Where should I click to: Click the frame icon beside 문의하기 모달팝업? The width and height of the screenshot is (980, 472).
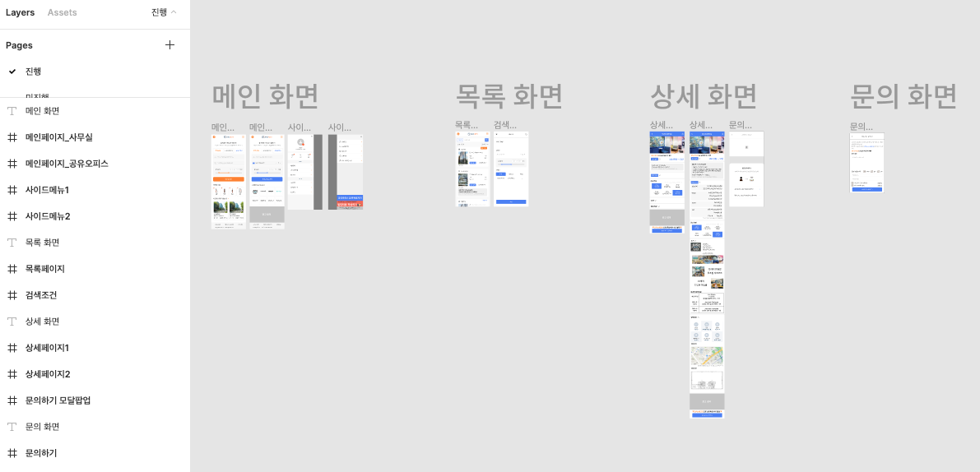click(12, 400)
